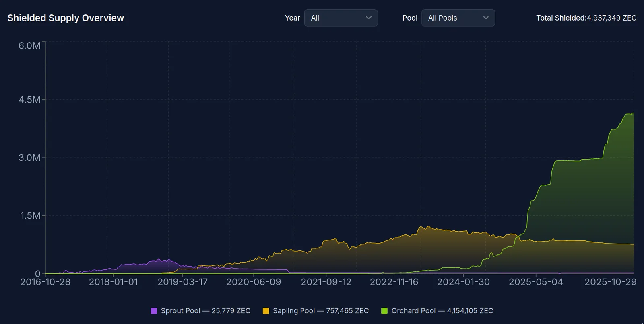
Task: Click the Total Shielded 4,937,349 ZEC text
Action: tap(586, 18)
